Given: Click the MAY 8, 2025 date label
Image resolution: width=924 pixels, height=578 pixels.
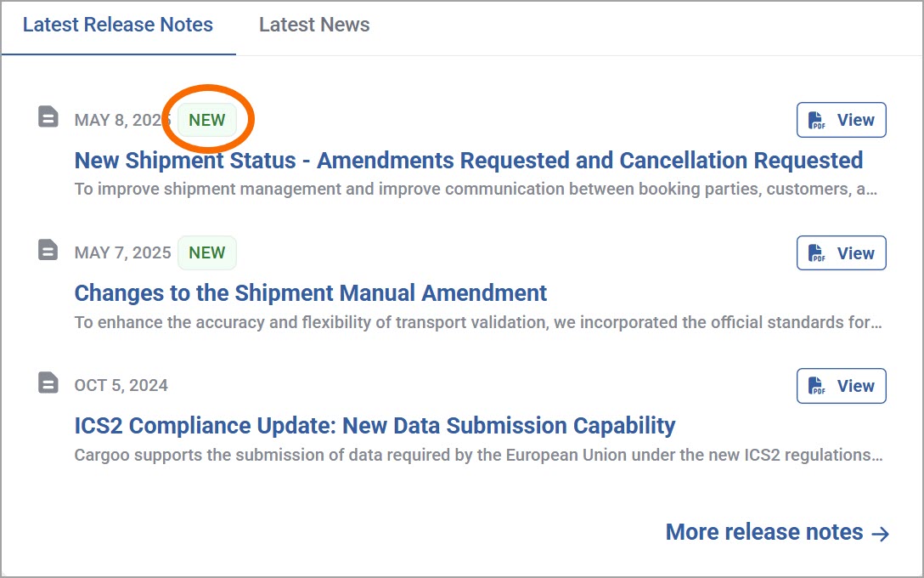Looking at the screenshot, I should 122,121.
